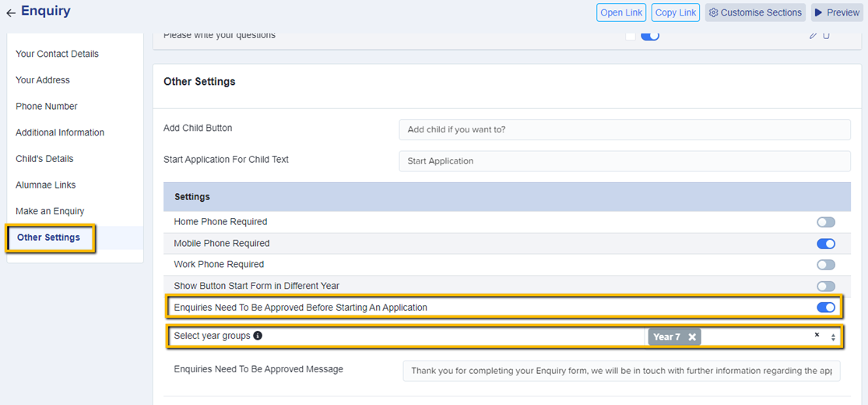Image resolution: width=868 pixels, height=405 pixels.
Task: Click the delete trash icon for the questions field
Action: pos(827,36)
